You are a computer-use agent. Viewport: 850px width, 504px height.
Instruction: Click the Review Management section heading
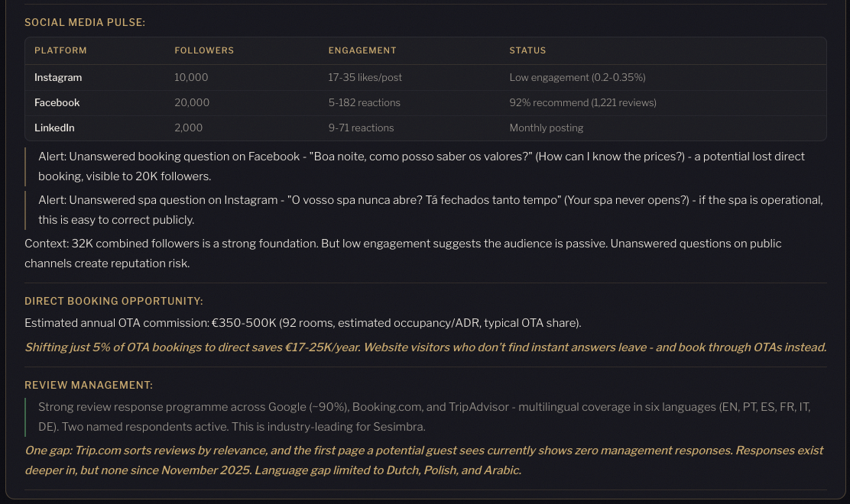coord(89,385)
